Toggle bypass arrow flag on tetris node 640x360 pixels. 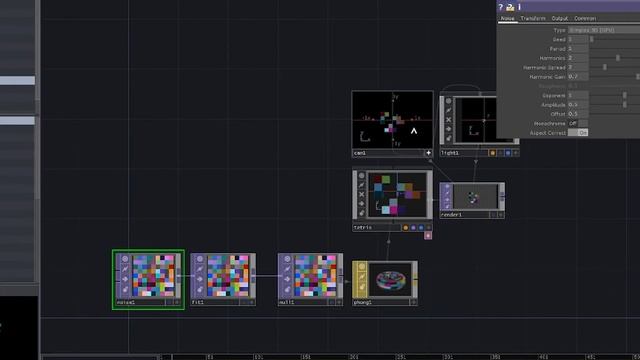click(361, 204)
